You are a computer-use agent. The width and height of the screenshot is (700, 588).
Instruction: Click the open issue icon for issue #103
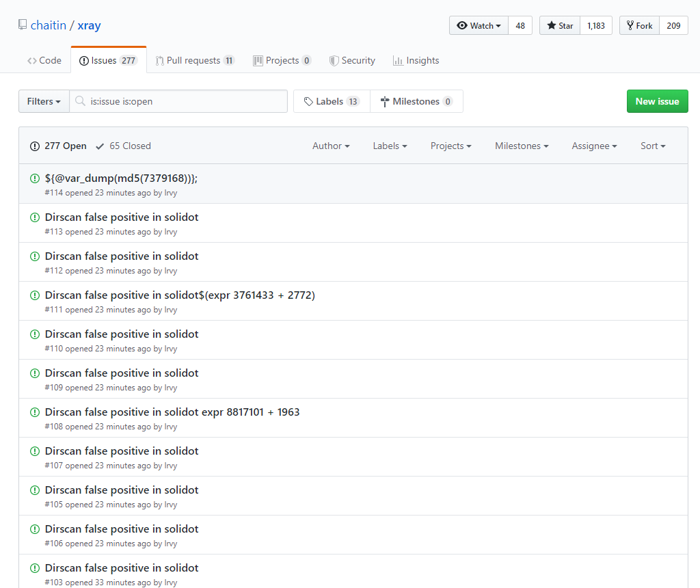(35, 568)
